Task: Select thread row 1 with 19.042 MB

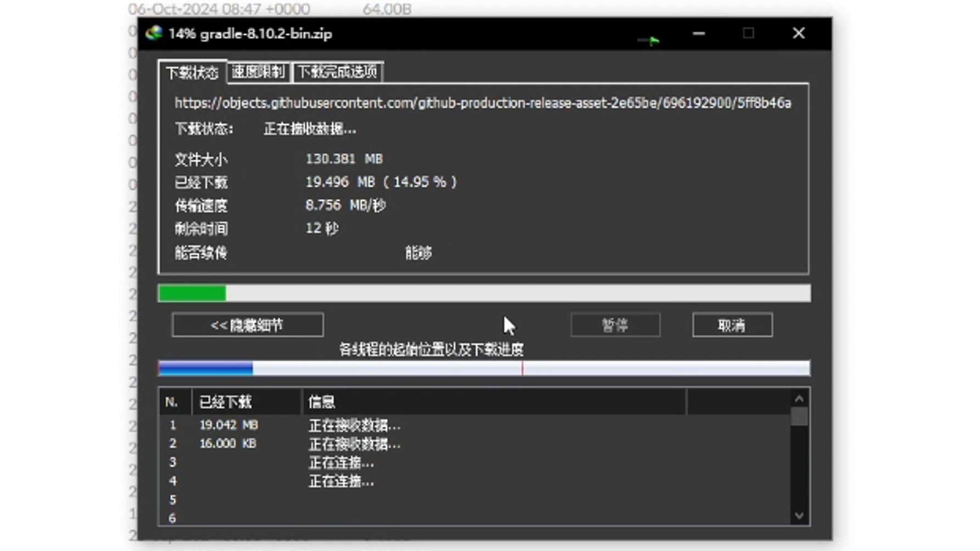Action: (x=475, y=425)
